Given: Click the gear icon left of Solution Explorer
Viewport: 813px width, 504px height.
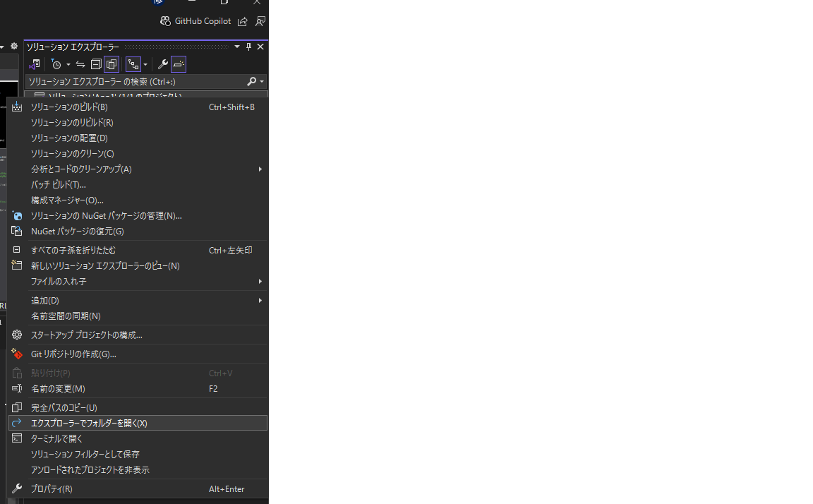Looking at the screenshot, I should pos(14,46).
